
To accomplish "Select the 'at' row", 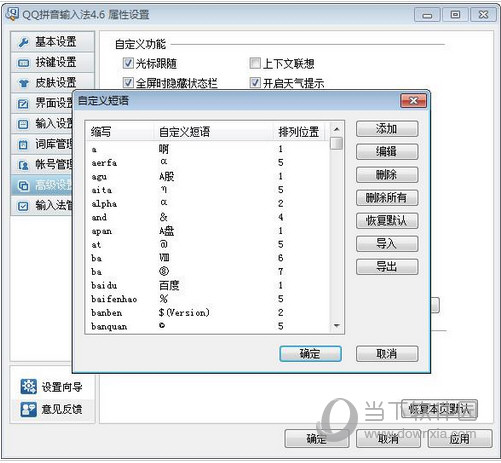I will click(208, 245).
